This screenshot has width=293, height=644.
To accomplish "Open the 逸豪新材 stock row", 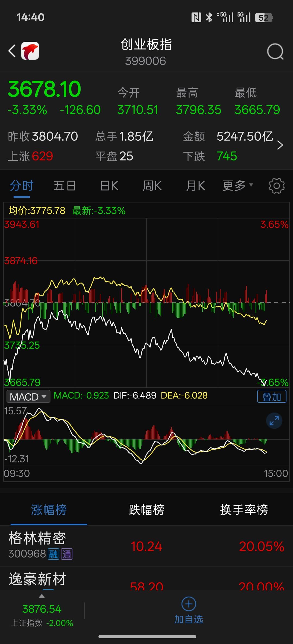I will click(146, 578).
